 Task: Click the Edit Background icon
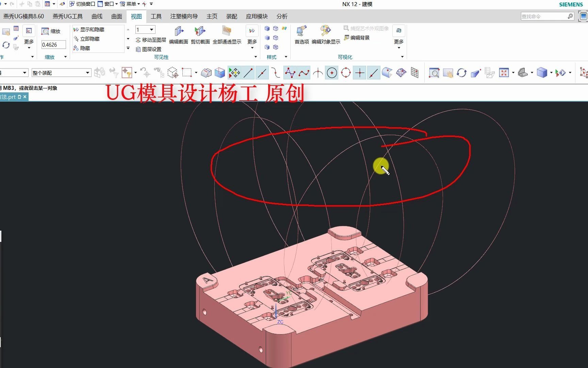tap(346, 38)
